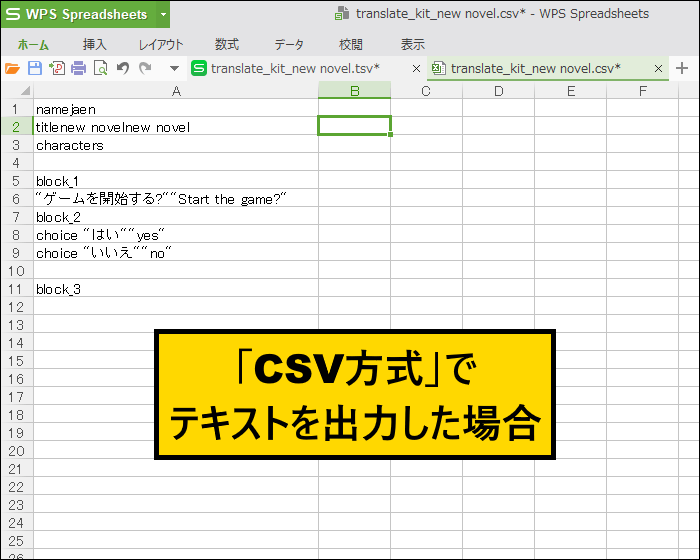The height and width of the screenshot is (560, 700).
Task: Click the Export to PDF icon
Action: (57, 68)
